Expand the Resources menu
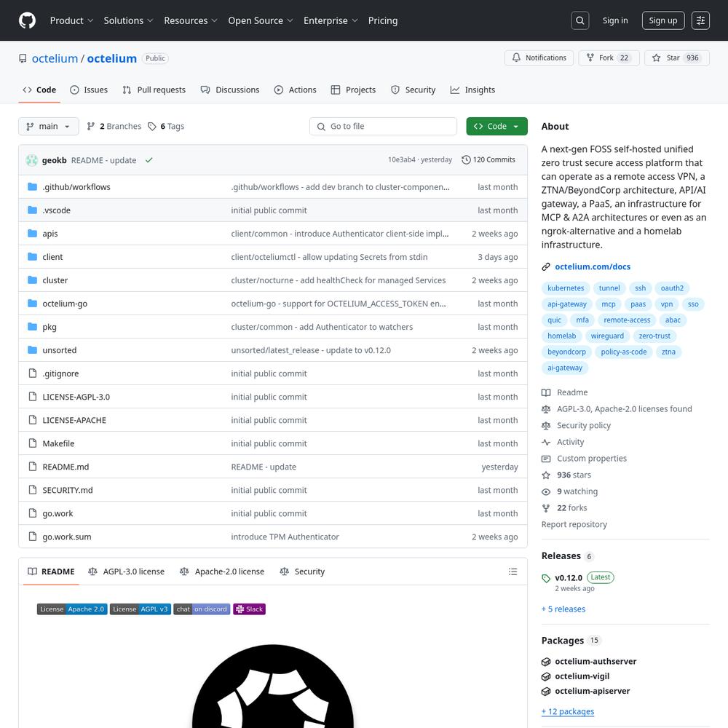 [x=190, y=20]
